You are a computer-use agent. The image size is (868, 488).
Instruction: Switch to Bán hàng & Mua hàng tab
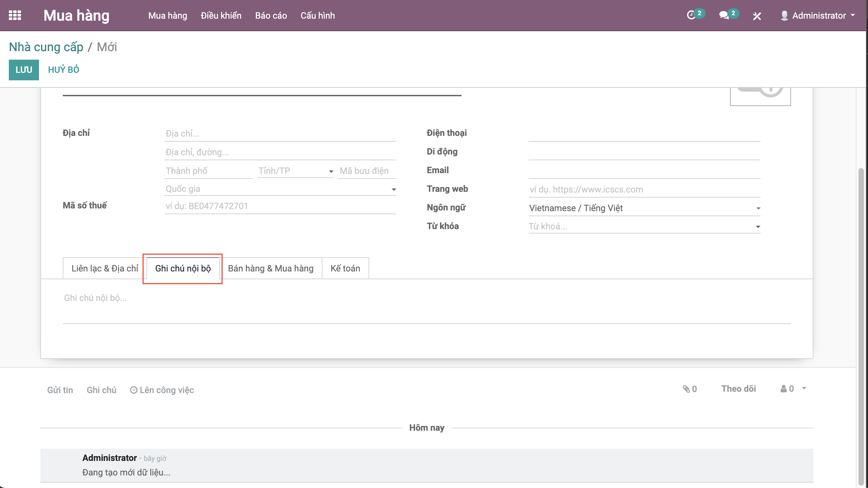point(271,268)
